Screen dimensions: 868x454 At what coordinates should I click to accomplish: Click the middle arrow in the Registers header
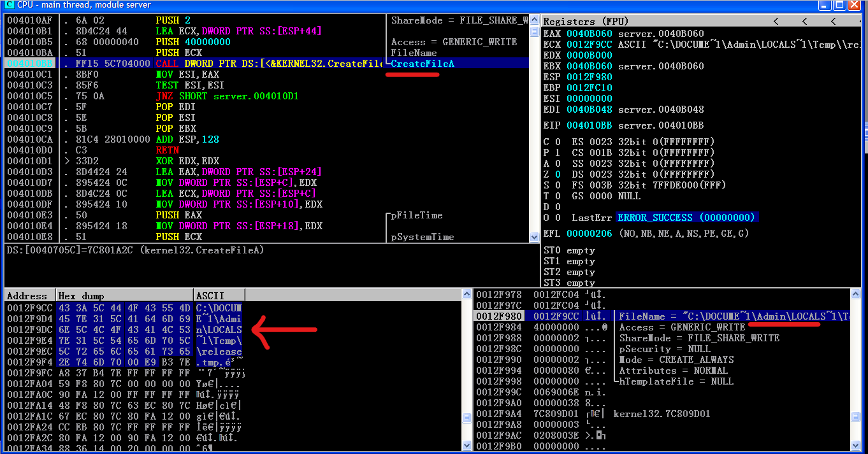tap(804, 21)
